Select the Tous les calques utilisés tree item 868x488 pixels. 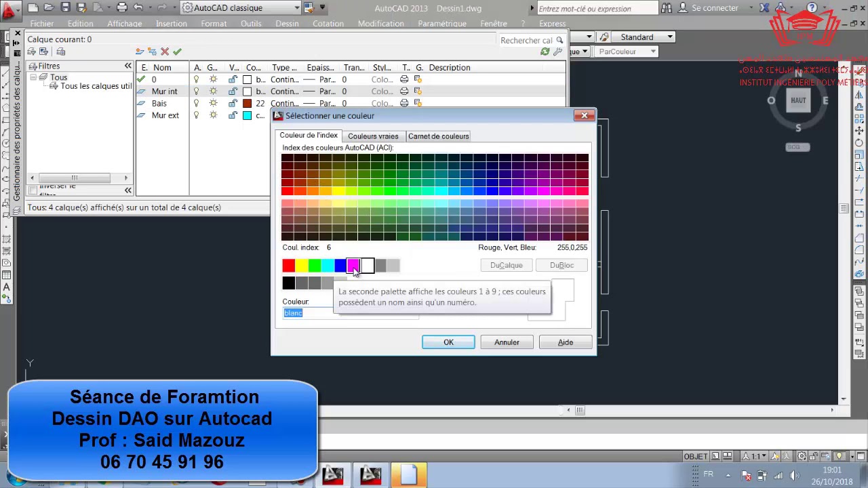(96, 87)
